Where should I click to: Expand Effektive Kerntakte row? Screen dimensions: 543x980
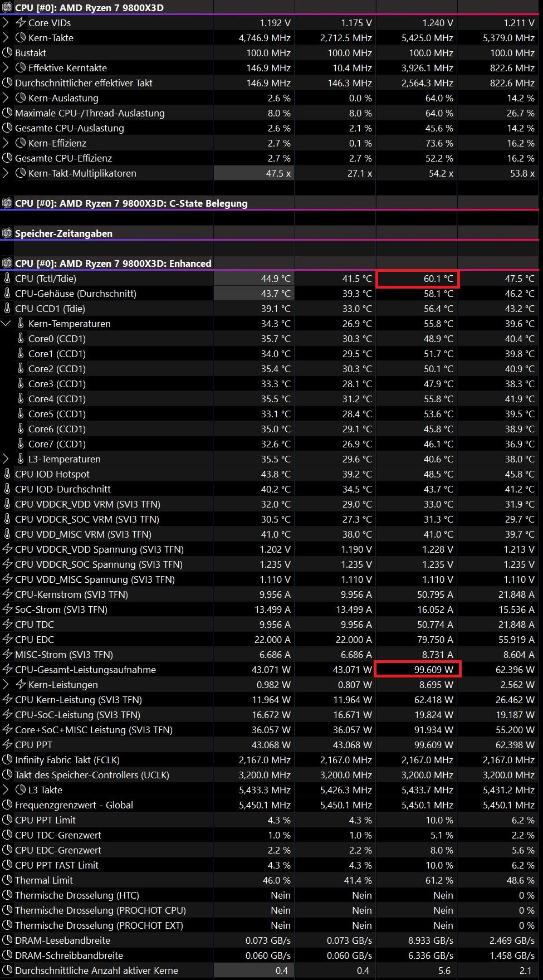click(6, 68)
